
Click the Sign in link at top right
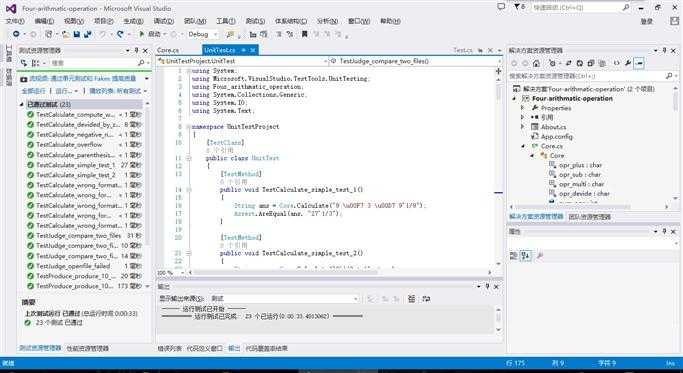[x=647, y=21]
